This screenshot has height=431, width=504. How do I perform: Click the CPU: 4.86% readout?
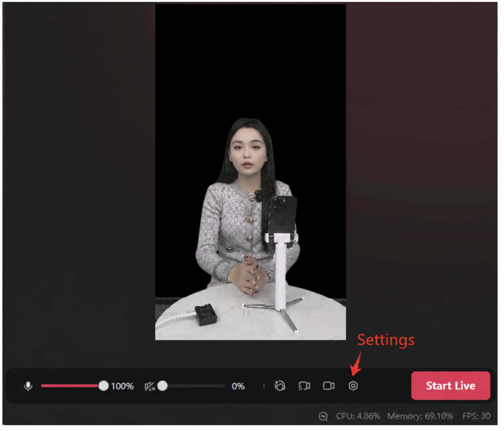pyautogui.click(x=358, y=416)
